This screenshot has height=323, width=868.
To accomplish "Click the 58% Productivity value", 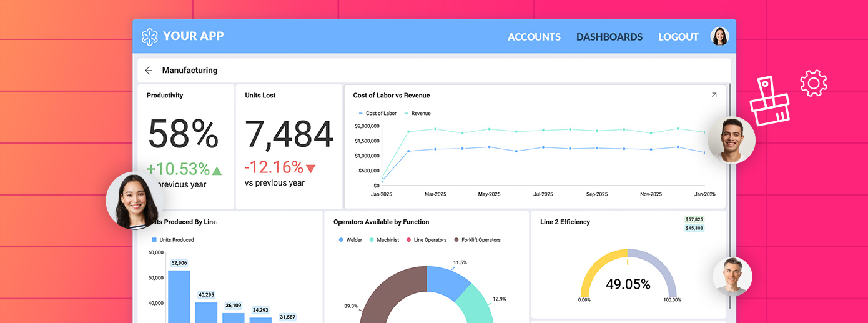I will click(183, 133).
